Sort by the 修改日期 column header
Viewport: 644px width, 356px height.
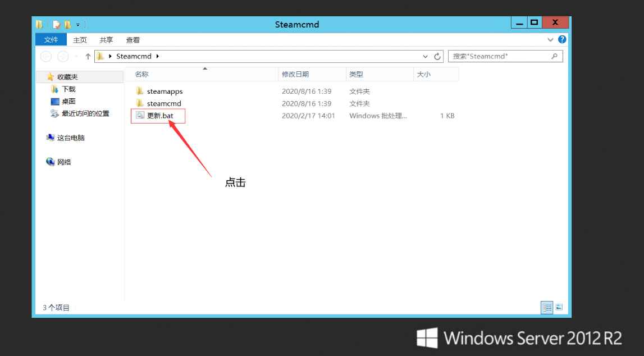[312, 74]
